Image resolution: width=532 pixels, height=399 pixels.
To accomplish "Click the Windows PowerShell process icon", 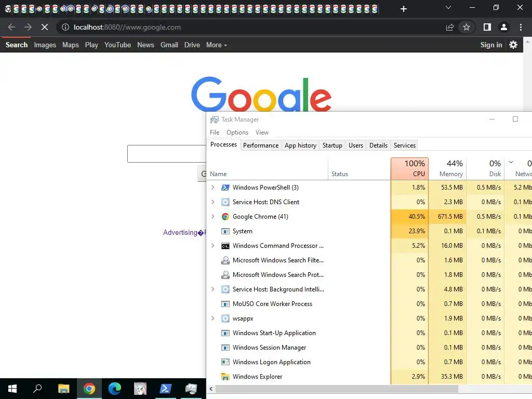I will pyautogui.click(x=225, y=187).
